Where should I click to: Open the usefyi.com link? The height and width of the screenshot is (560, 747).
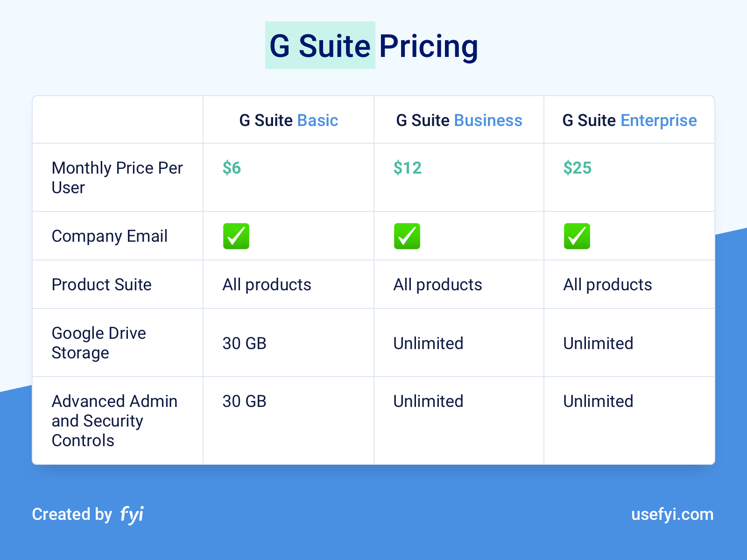pos(672,514)
